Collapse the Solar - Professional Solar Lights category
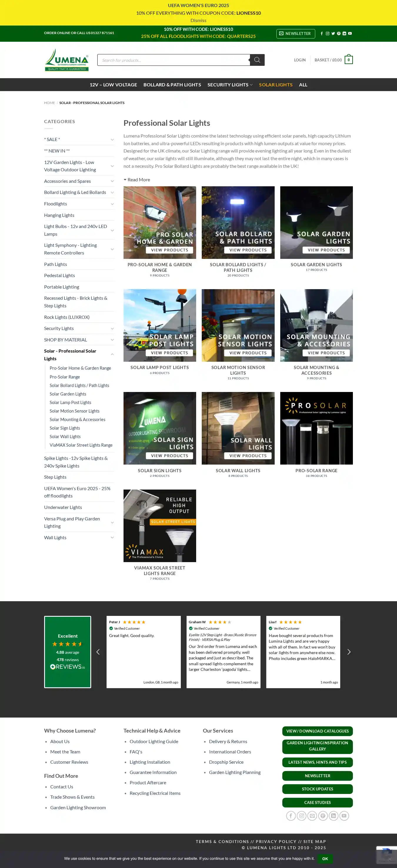 (112, 354)
